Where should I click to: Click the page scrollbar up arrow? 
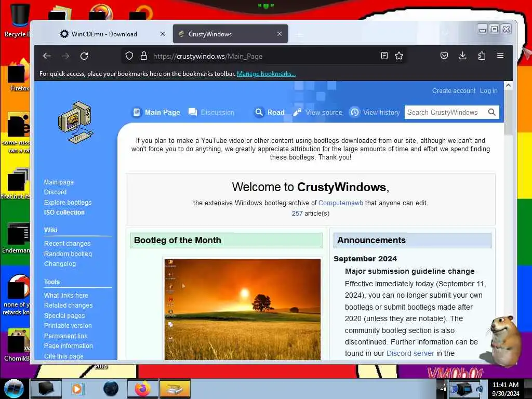click(508, 86)
